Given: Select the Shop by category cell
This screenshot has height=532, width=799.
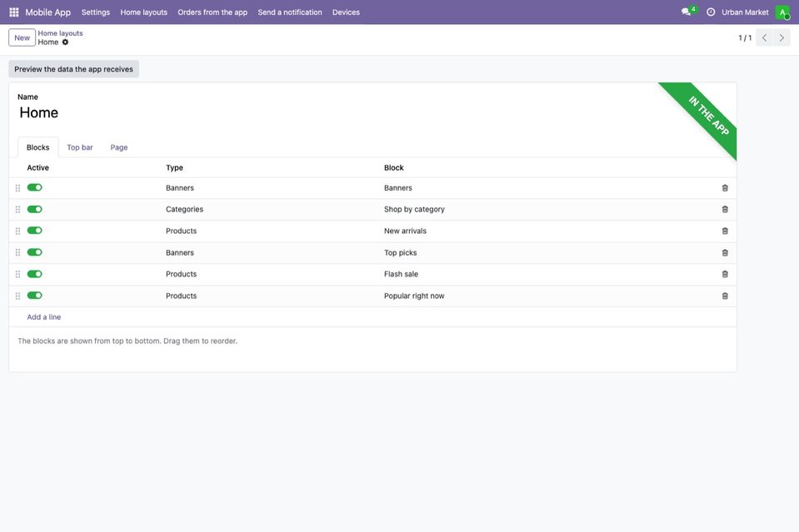Looking at the screenshot, I should 414,209.
